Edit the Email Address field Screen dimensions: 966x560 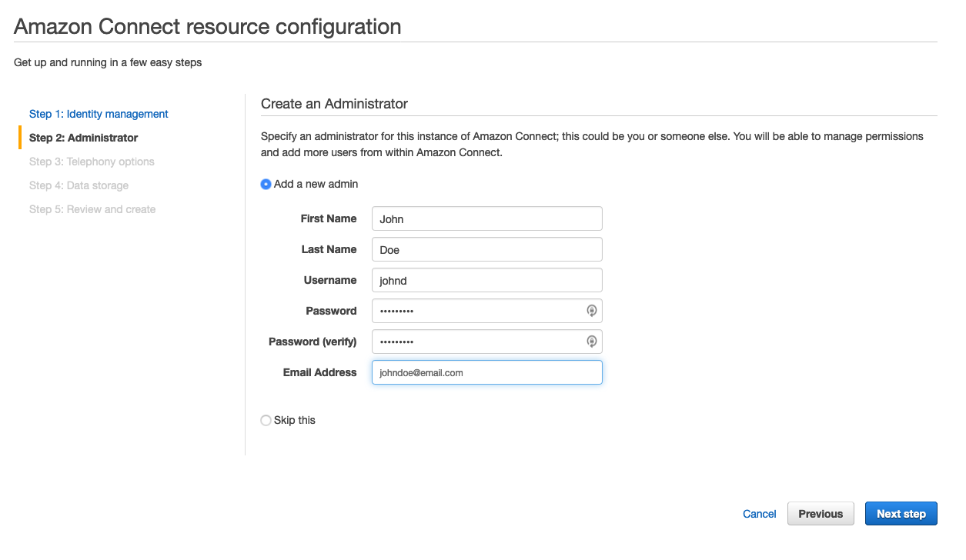pyautogui.click(x=486, y=372)
